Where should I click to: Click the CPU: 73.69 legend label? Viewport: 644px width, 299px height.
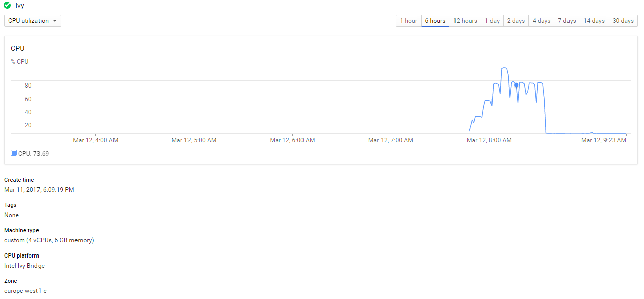click(x=33, y=153)
